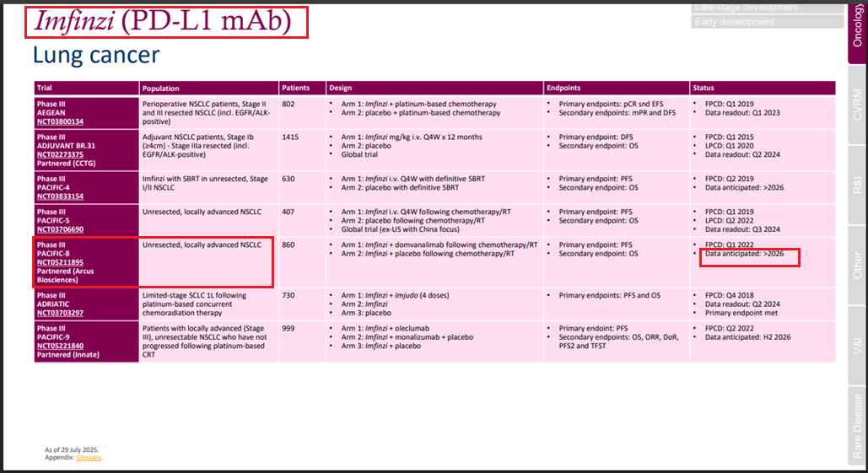
Task: Select 'Arm 1: Imfinzi + platinum-based chemotherapy' line
Action: click(419, 104)
